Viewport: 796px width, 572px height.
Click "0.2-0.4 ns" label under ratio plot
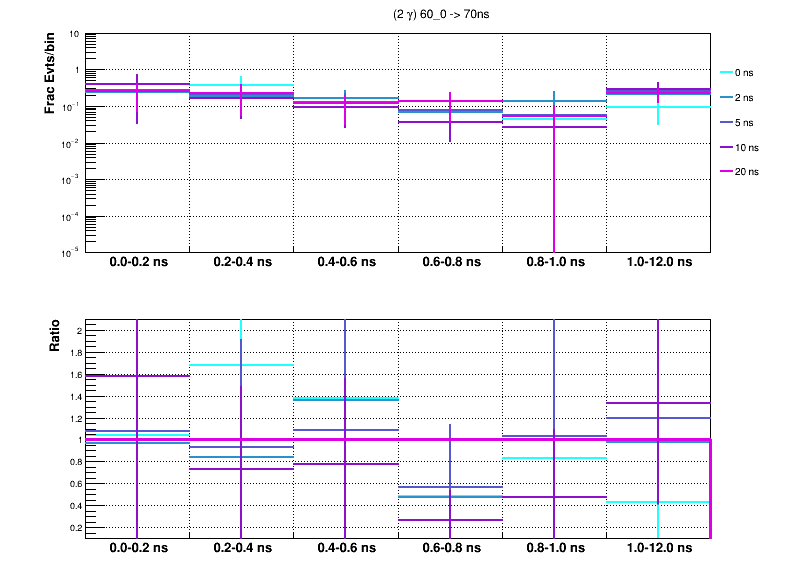tap(241, 549)
